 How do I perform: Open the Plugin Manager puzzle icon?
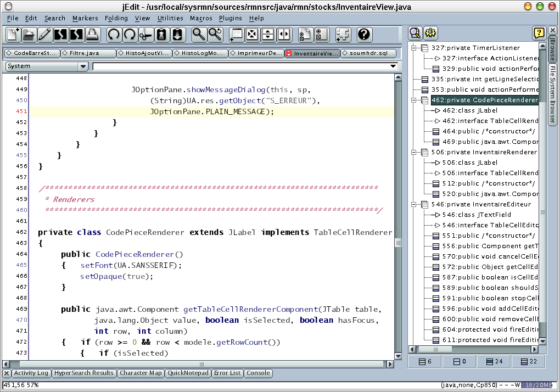point(343,35)
